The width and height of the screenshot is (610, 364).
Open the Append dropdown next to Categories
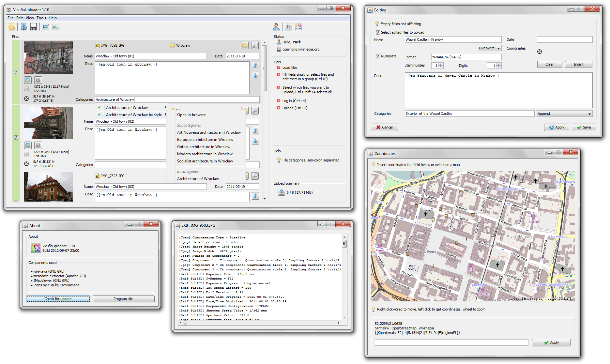coord(564,114)
